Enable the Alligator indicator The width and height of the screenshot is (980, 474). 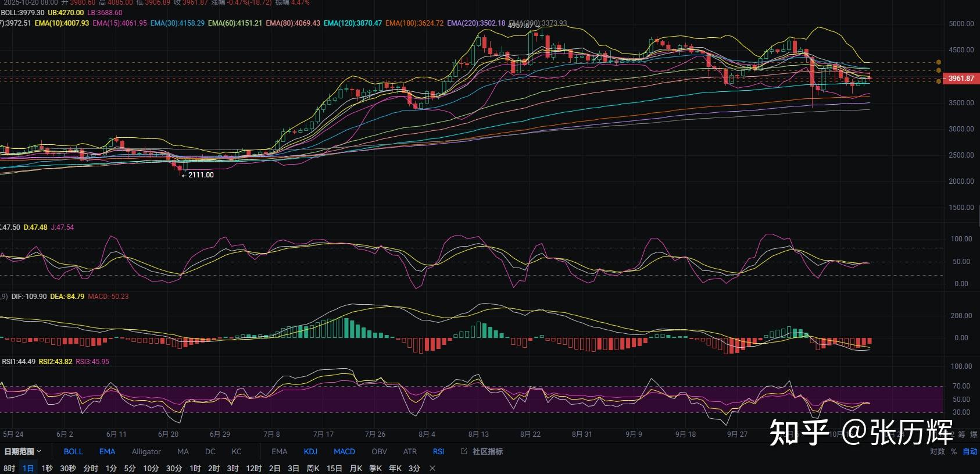click(x=146, y=451)
